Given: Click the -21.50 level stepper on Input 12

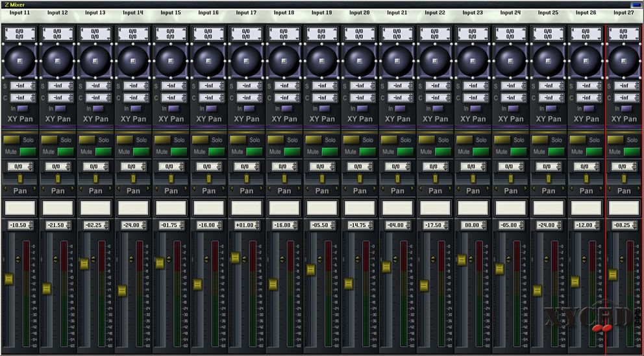Looking at the screenshot, I should coord(68,226).
